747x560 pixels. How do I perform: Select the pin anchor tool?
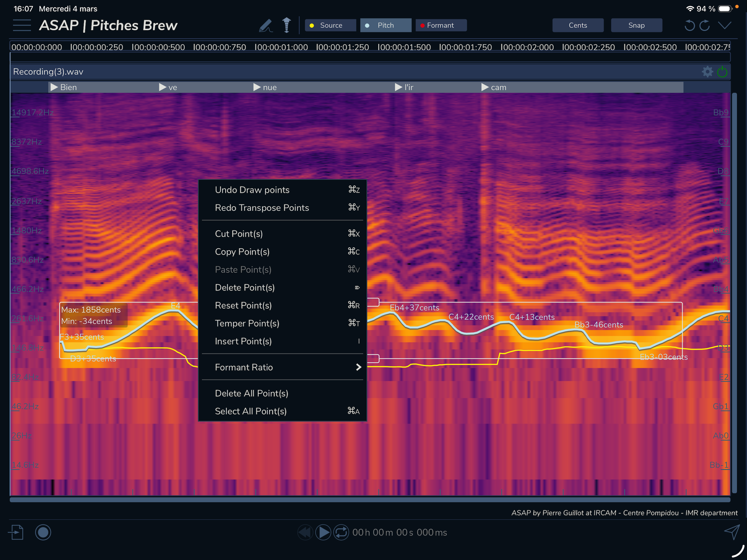click(286, 25)
